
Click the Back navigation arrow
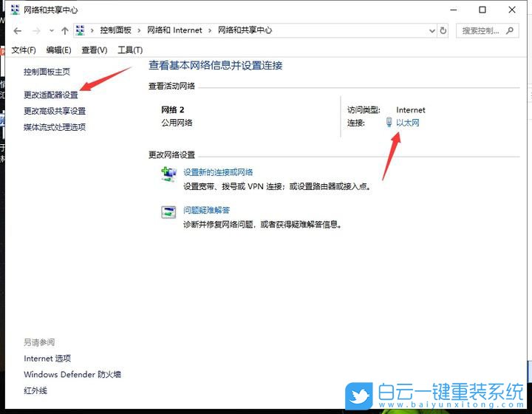coord(18,31)
